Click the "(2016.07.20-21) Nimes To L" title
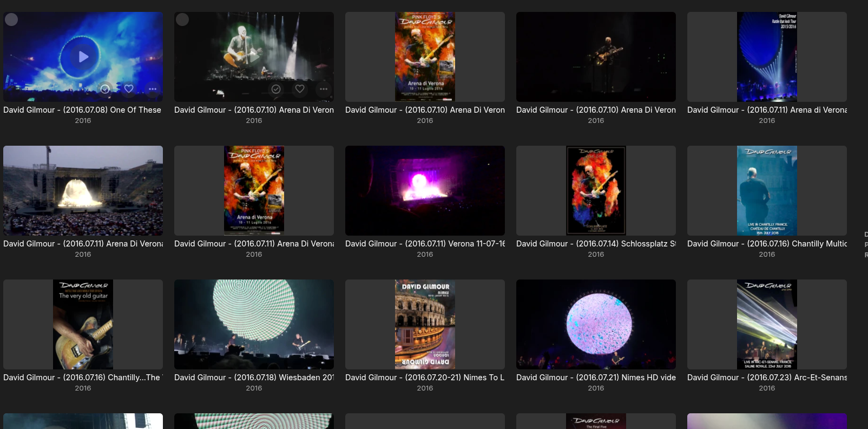Screen dimensions: 868x429 point(425,378)
